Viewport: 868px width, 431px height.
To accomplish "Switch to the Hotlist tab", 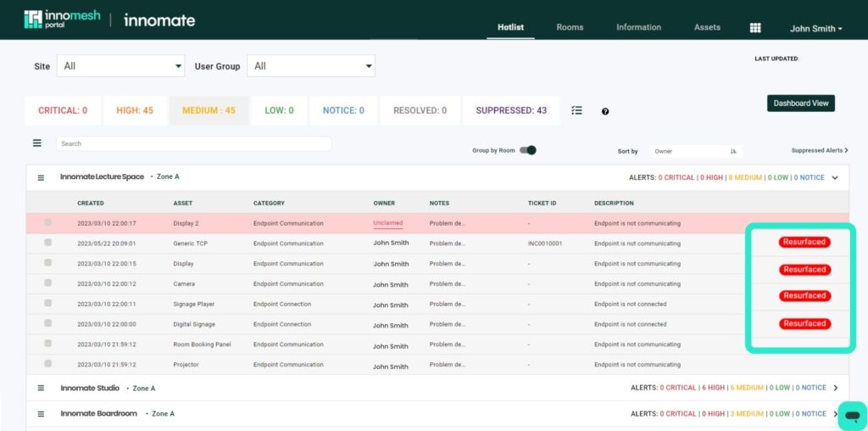I will click(510, 27).
